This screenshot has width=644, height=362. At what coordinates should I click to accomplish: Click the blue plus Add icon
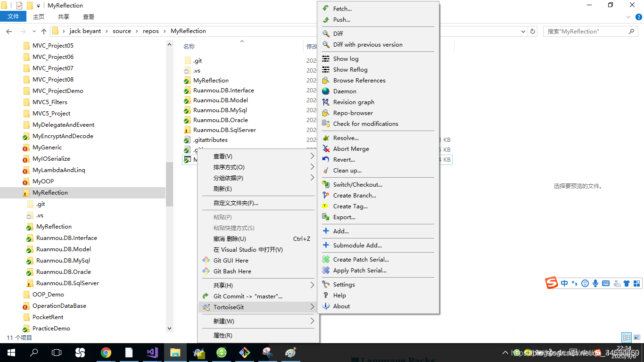(326, 231)
